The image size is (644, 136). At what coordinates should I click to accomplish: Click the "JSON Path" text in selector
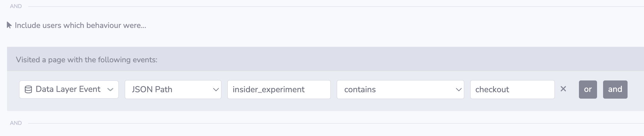(x=152, y=90)
